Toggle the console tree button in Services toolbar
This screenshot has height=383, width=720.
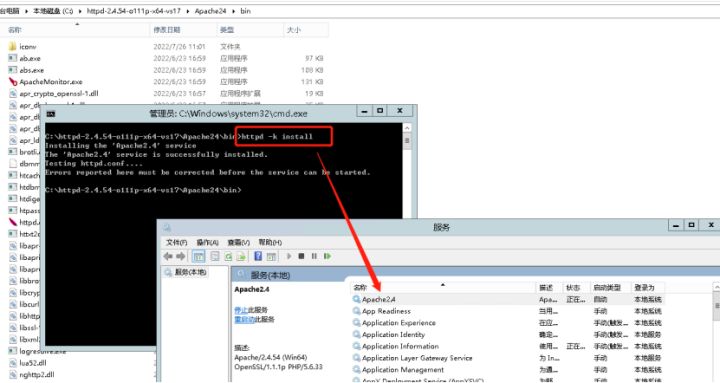tap(198, 256)
